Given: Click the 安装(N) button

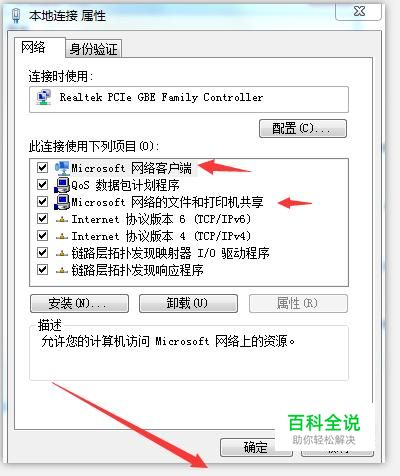Looking at the screenshot, I should [79, 303].
